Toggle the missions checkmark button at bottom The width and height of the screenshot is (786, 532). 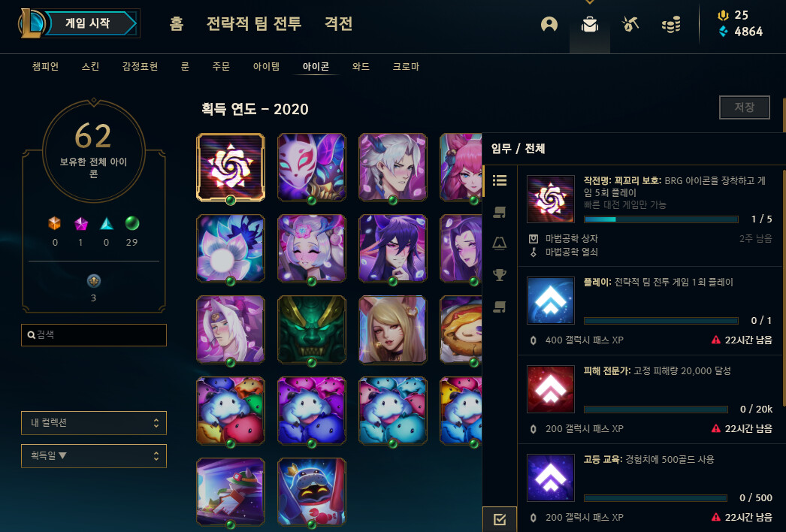[x=499, y=519]
